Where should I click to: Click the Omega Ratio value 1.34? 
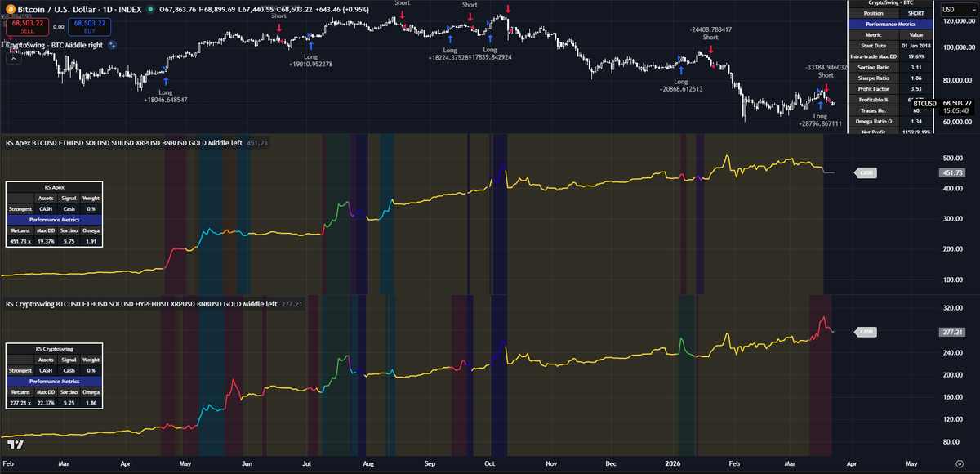915,121
